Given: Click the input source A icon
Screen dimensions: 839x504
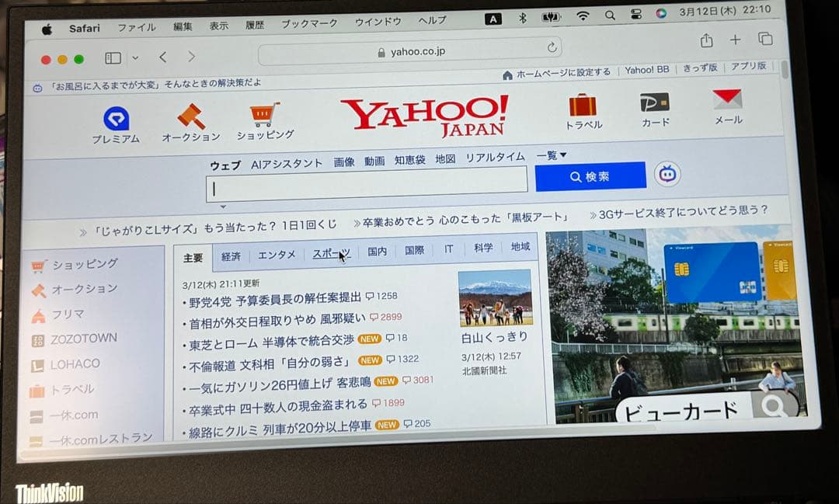Looking at the screenshot, I should [x=493, y=19].
